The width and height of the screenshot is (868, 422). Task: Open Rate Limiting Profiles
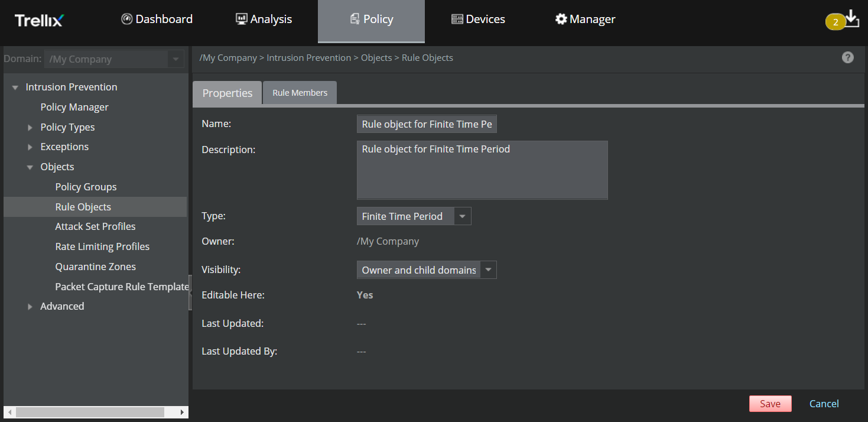click(102, 246)
